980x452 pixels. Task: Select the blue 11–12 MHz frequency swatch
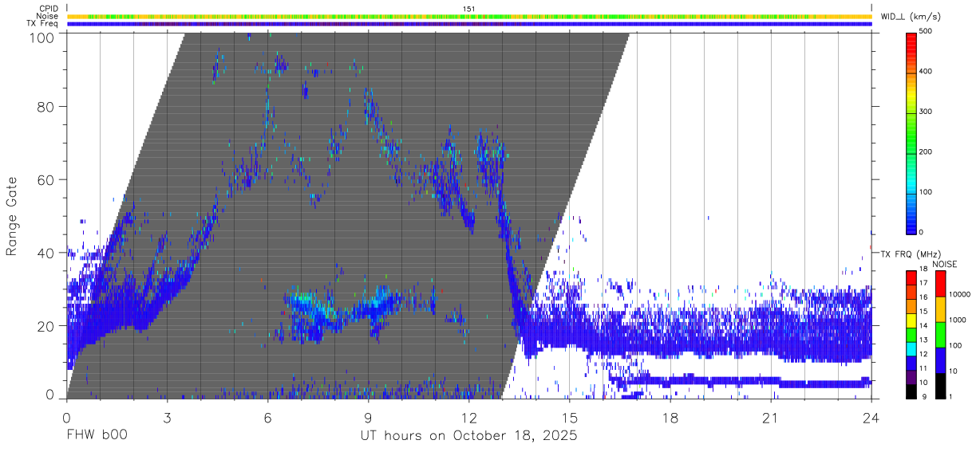coord(911,363)
